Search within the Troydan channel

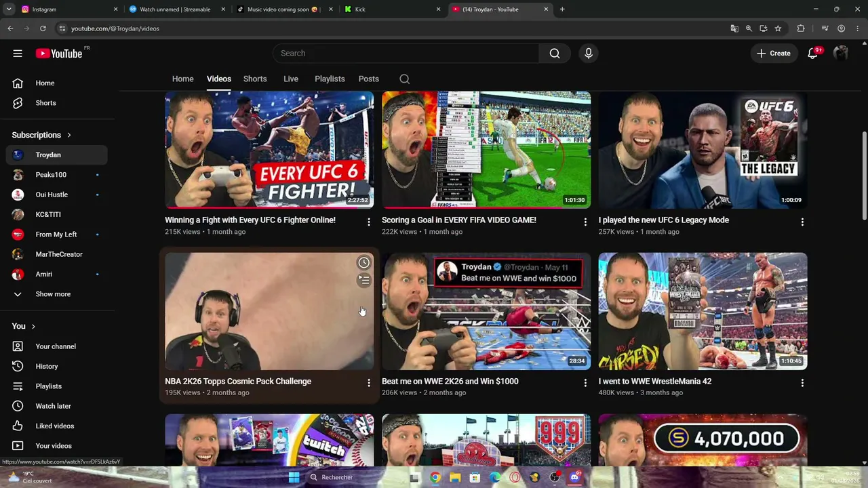[x=404, y=79]
